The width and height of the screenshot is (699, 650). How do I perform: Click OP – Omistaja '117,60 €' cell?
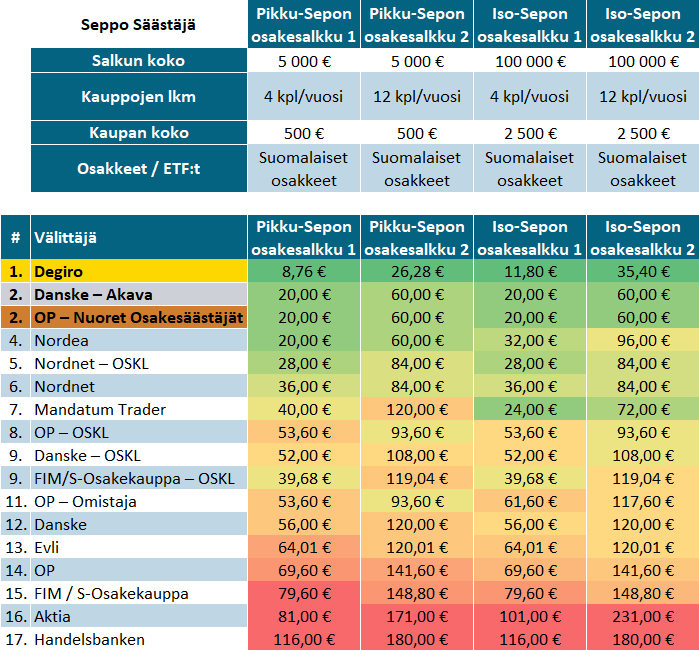click(x=643, y=502)
